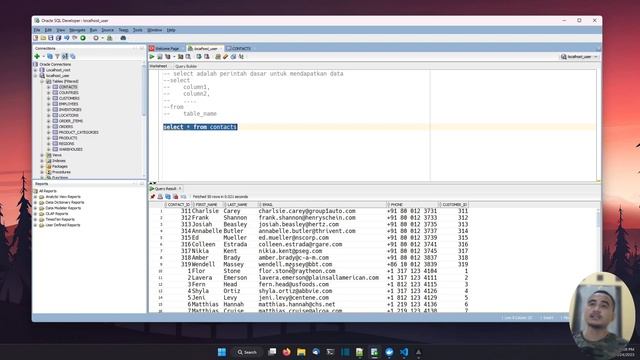The height and width of the screenshot is (360, 640).
Task: Click the SQL Tuning Advisor icon
Action: [188, 57]
